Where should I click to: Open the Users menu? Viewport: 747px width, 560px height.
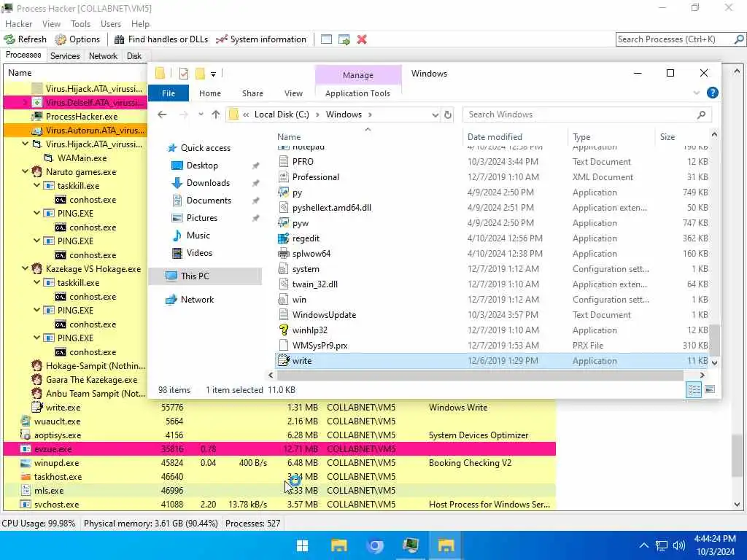(x=111, y=24)
